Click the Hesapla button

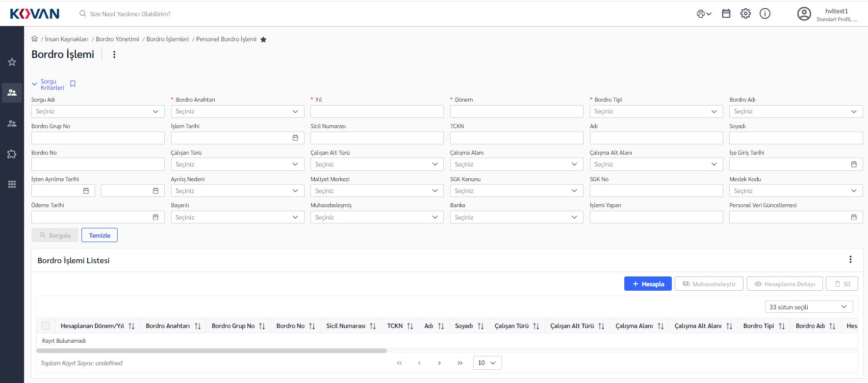[648, 284]
